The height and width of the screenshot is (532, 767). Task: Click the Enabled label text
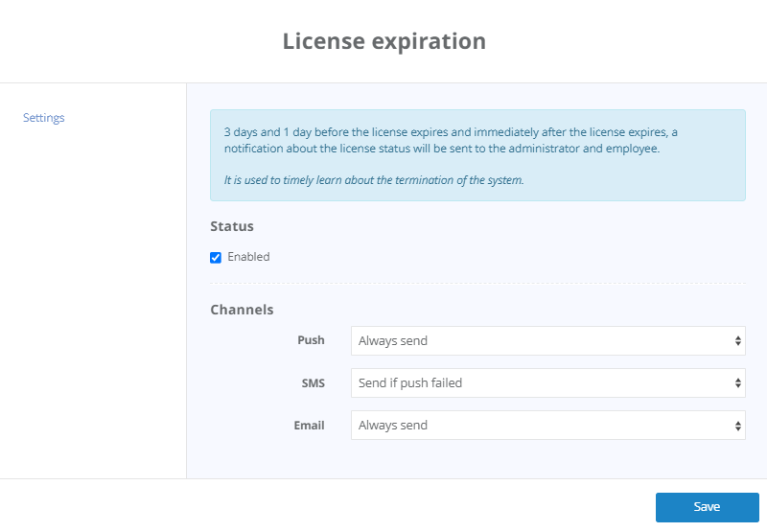click(248, 257)
